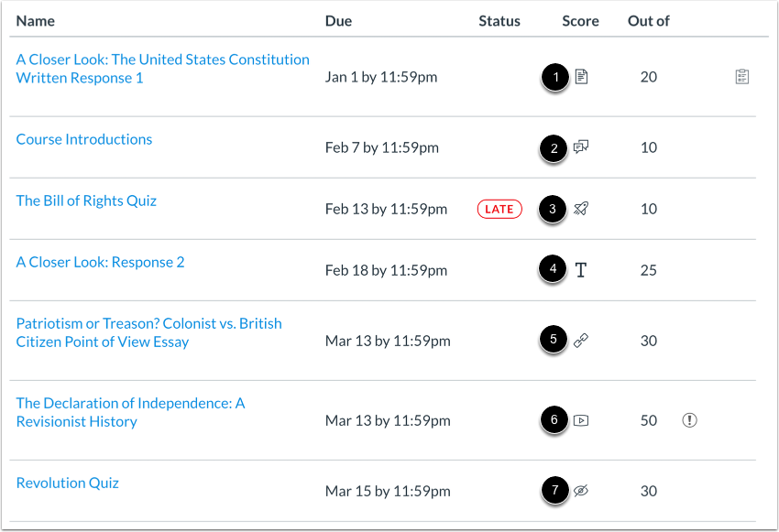Click the text entry T icon for Response 2
This screenshot has height=532, width=779.
coord(581,270)
